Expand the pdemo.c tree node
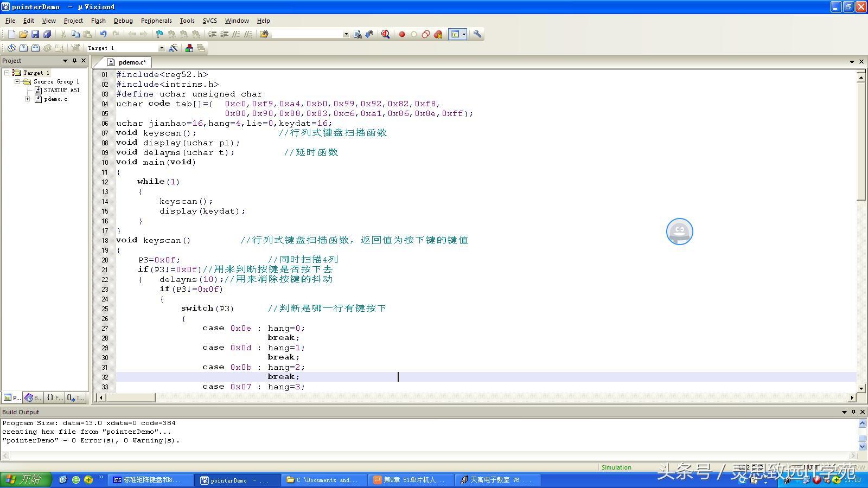Image resolution: width=868 pixels, height=488 pixels. 28,99
